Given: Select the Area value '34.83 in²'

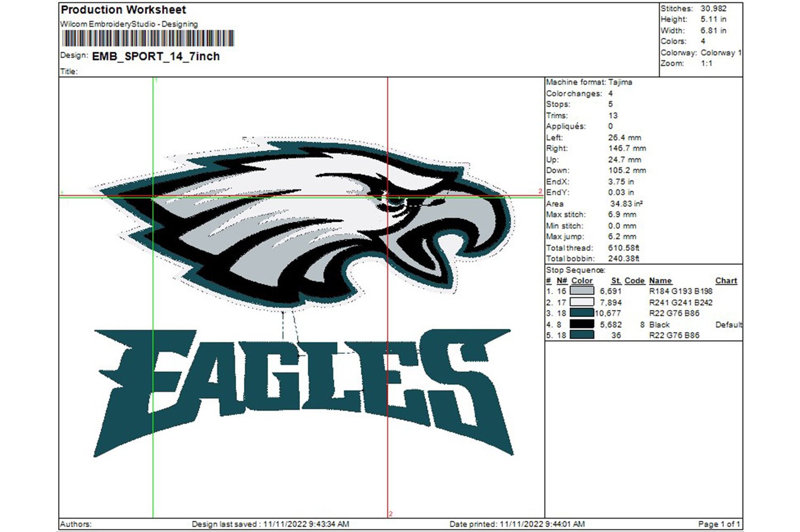Looking at the screenshot, I should [626, 204].
